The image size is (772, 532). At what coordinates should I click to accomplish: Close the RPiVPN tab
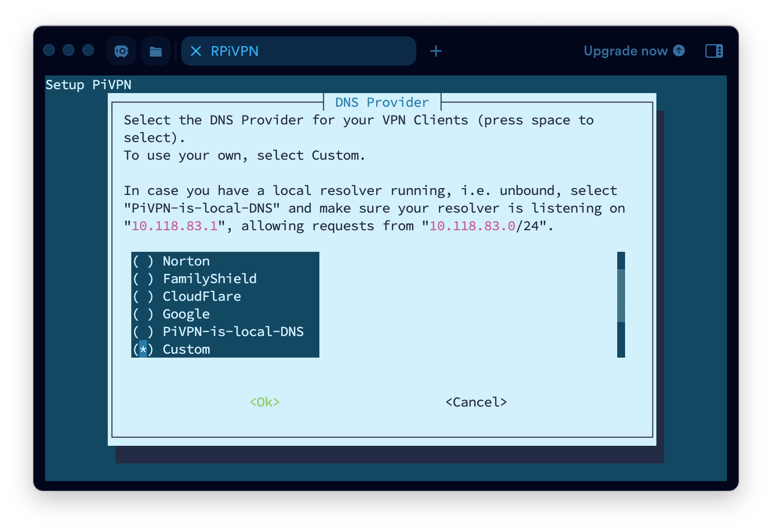pyautogui.click(x=196, y=51)
